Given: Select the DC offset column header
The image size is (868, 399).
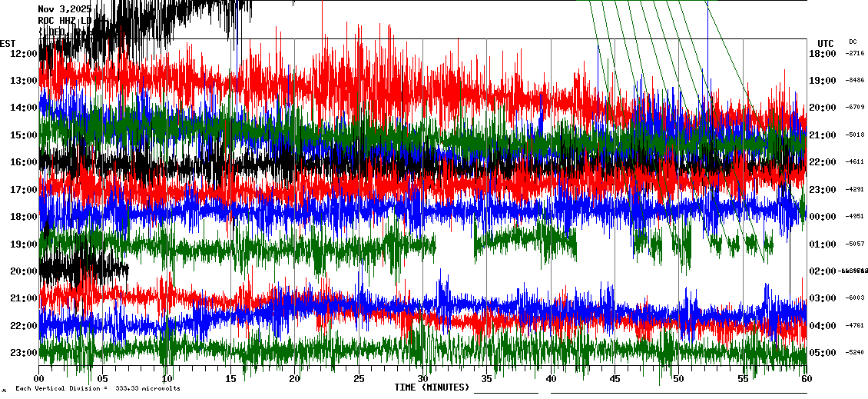Looking at the screenshot, I should 853,42.
